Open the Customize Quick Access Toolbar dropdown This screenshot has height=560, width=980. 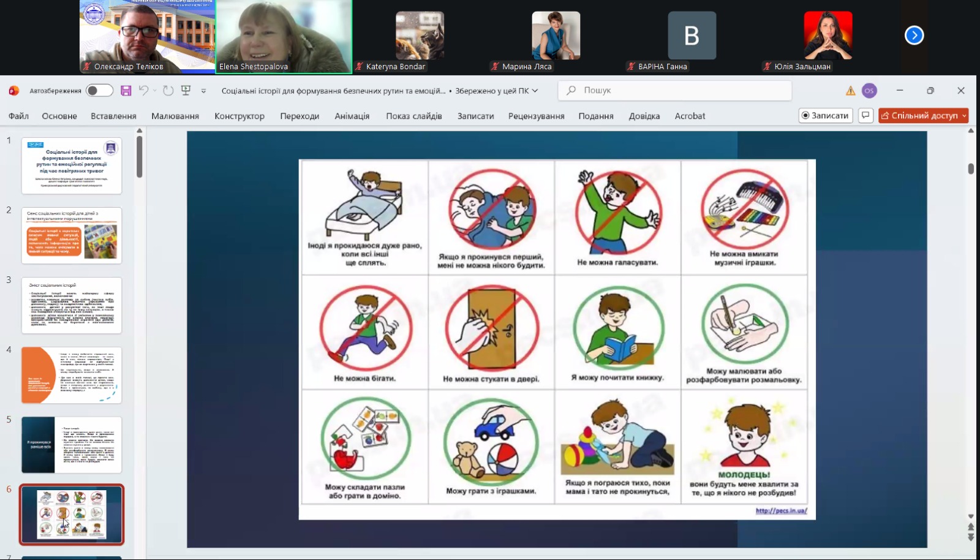click(x=203, y=91)
